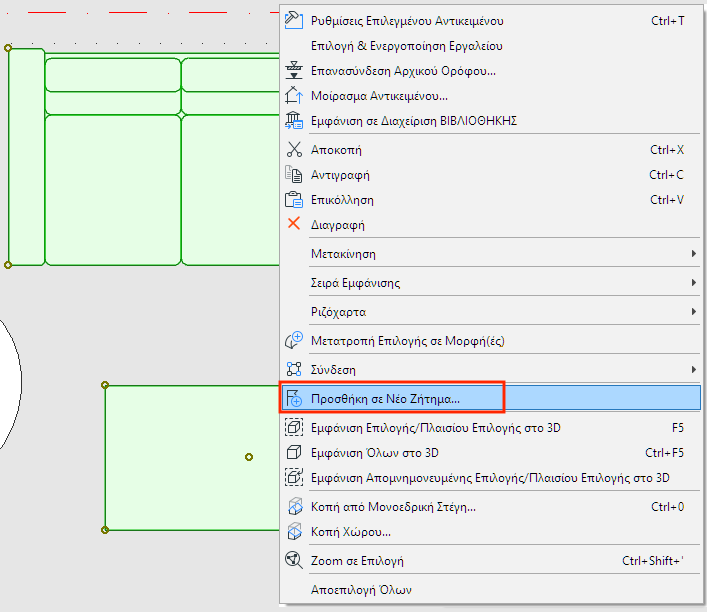The height and width of the screenshot is (612, 707).
Task: Click the center hotspot of the lower rectangle
Action: pyautogui.click(x=249, y=457)
